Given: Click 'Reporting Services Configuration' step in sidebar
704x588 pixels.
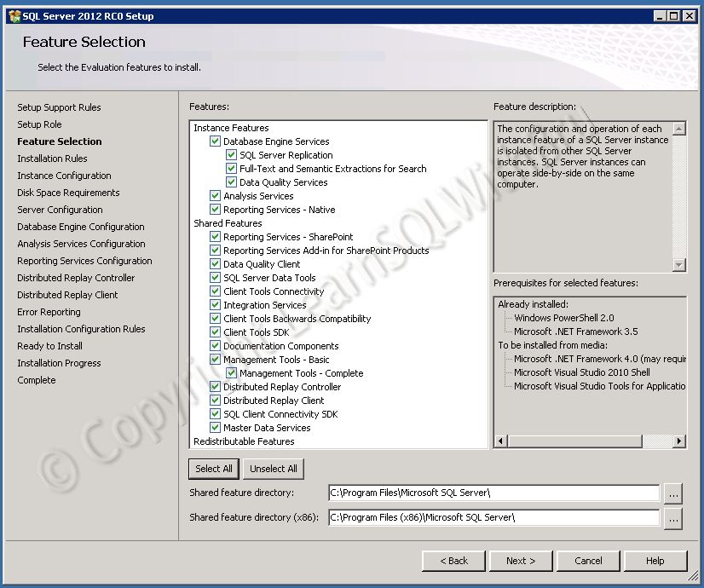Looking at the screenshot, I should click(x=84, y=261).
